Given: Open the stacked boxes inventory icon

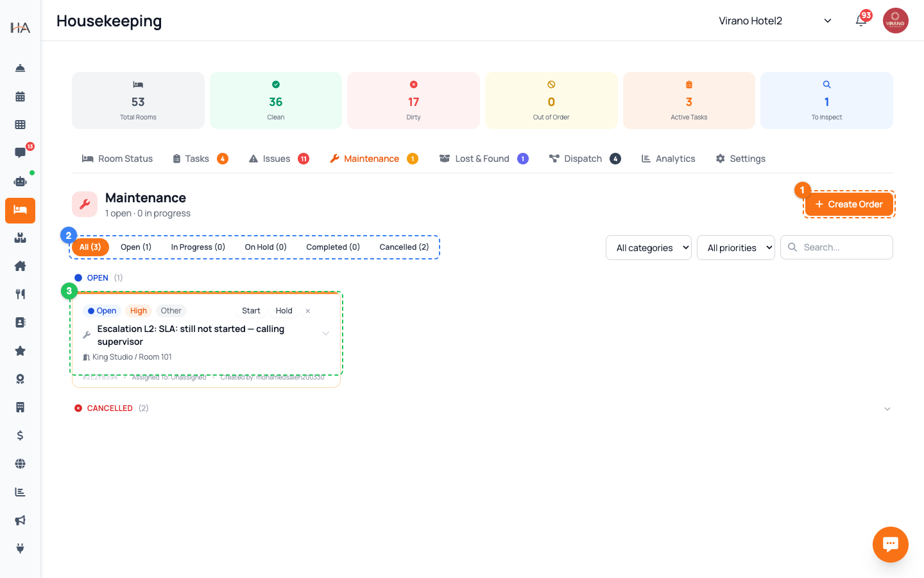Looking at the screenshot, I should pyautogui.click(x=20, y=238).
